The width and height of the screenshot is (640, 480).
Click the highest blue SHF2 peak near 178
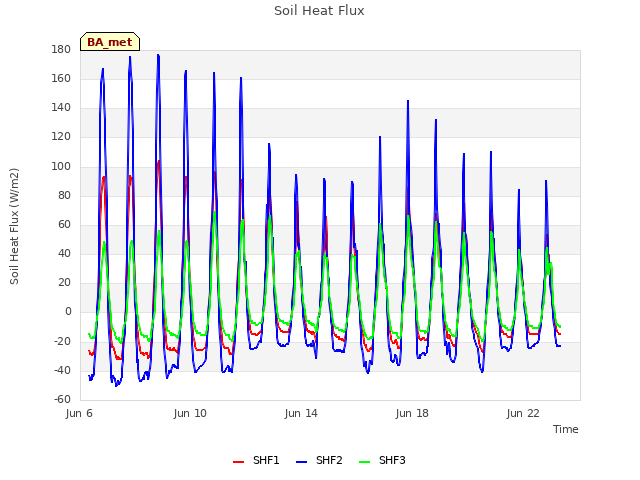[158, 55]
